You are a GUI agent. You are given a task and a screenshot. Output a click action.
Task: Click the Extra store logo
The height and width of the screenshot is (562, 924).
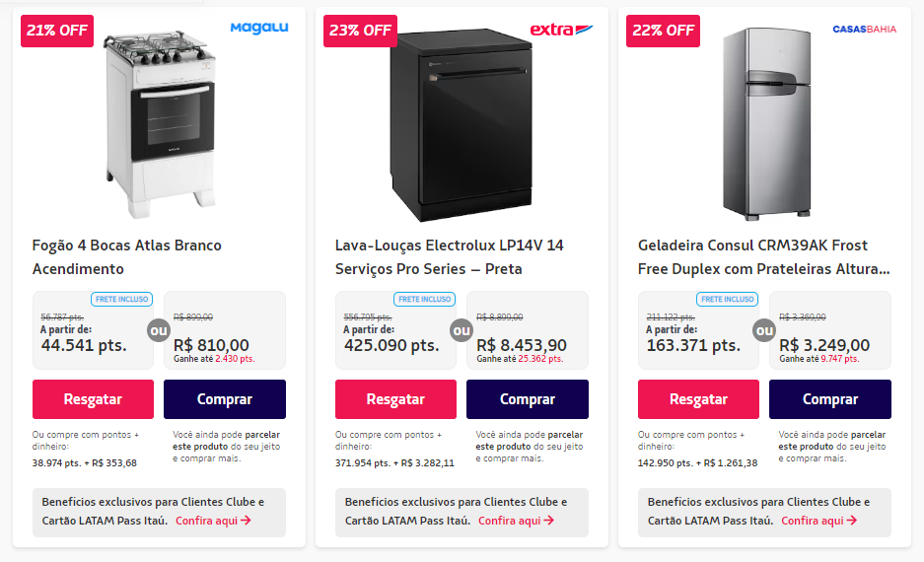tap(561, 30)
